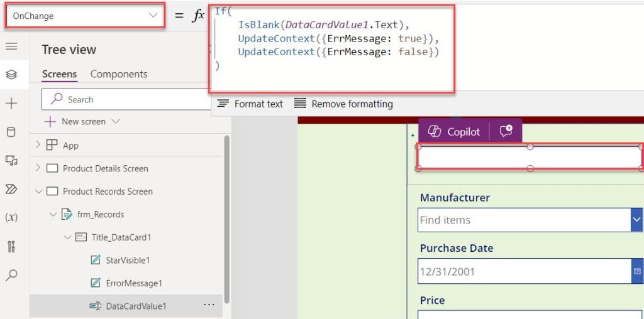Click inside the formula editor box
Viewport: 644px width, 319px height.
pyautogui.click(x=332, y=48)
